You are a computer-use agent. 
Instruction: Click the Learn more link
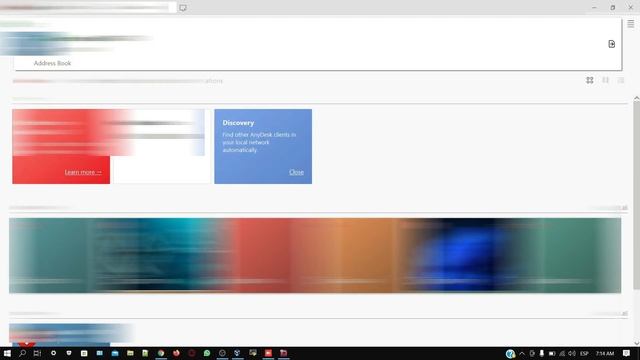[83, 172]
